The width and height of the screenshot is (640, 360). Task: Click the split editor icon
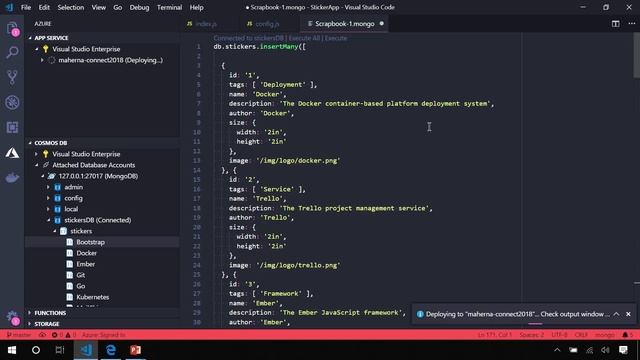(616, 24)
